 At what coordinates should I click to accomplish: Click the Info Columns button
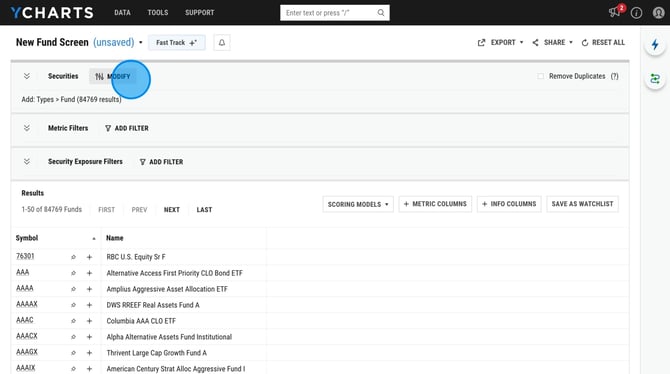click(x=509, y=204)
